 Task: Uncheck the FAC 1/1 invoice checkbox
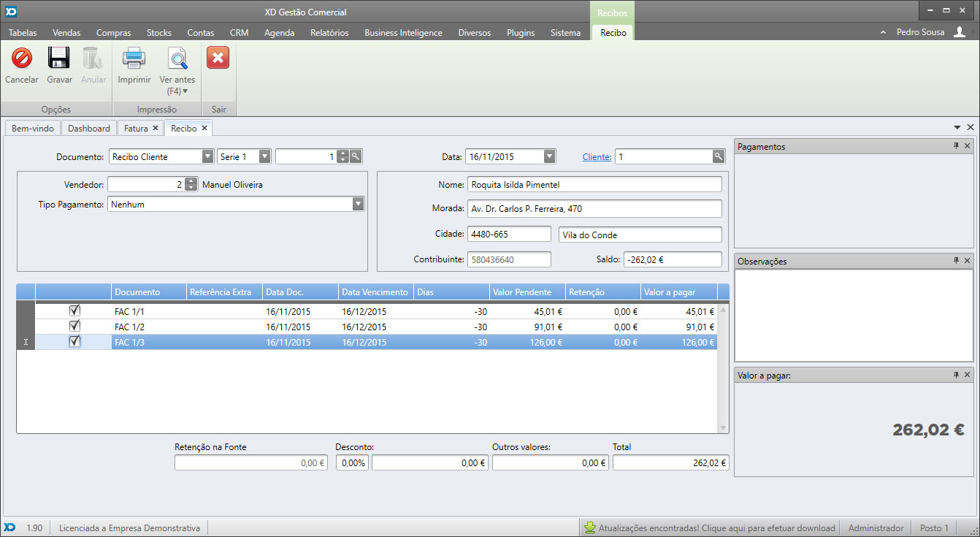tap(74, 311)
